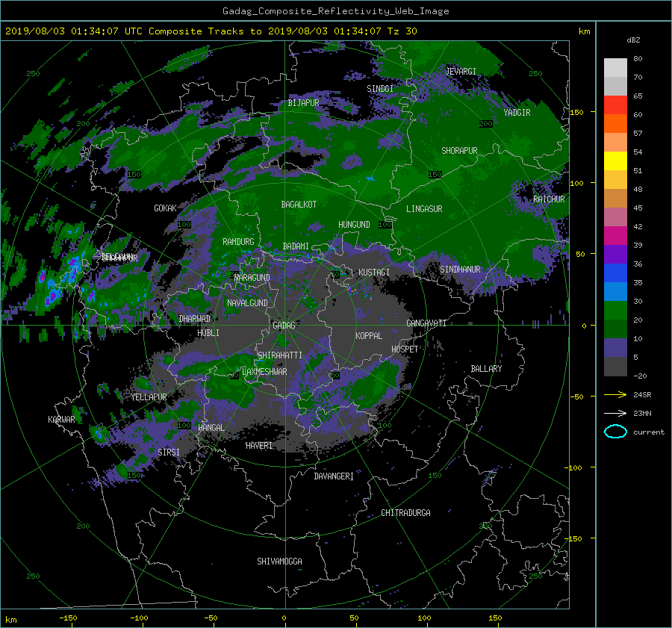672x628 pixels.
Task: Click the 23MN legend label text
Action: [642, 413]
